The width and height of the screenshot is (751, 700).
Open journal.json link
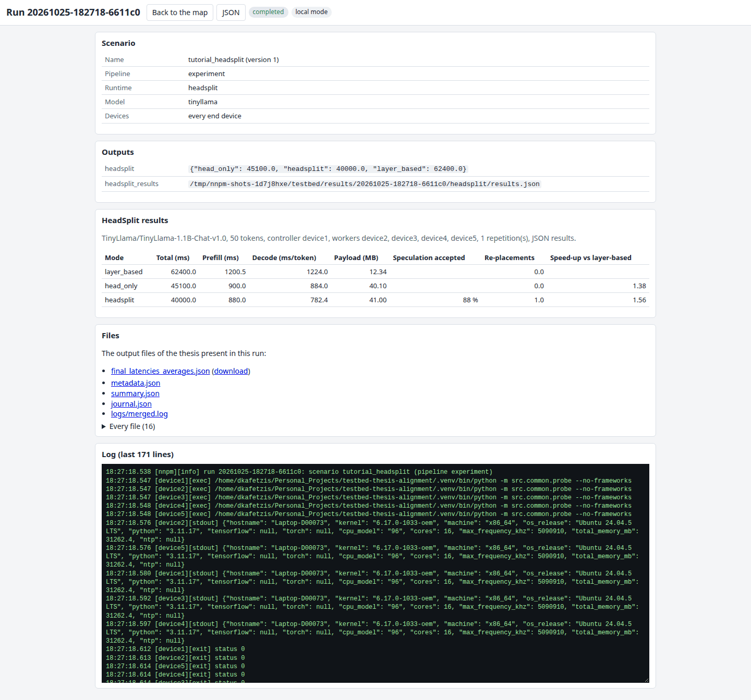131,404
